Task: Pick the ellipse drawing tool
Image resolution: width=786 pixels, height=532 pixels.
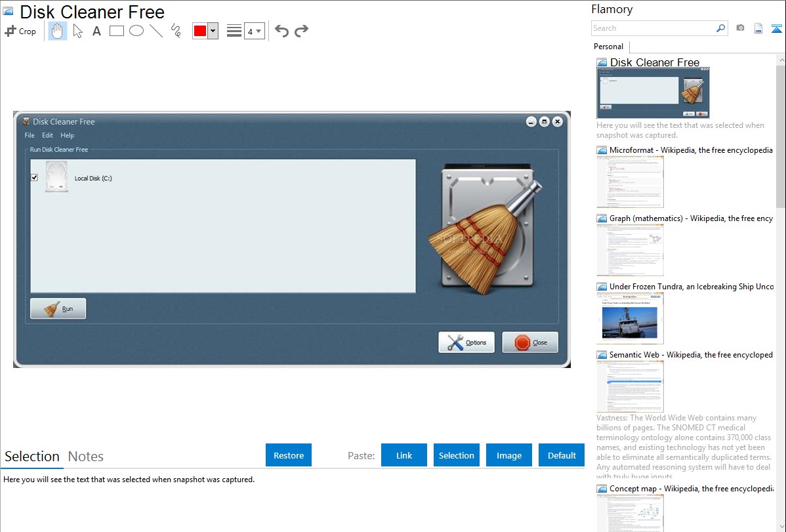Action: pyautogui.click(x=136, y=31)
